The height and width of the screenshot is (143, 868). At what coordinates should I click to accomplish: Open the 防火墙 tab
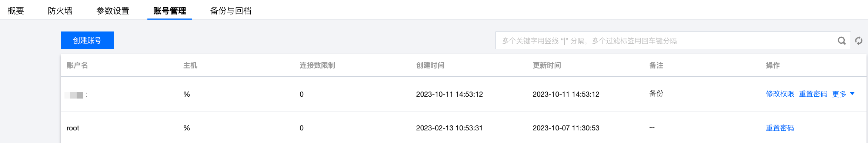pos(60,11)
